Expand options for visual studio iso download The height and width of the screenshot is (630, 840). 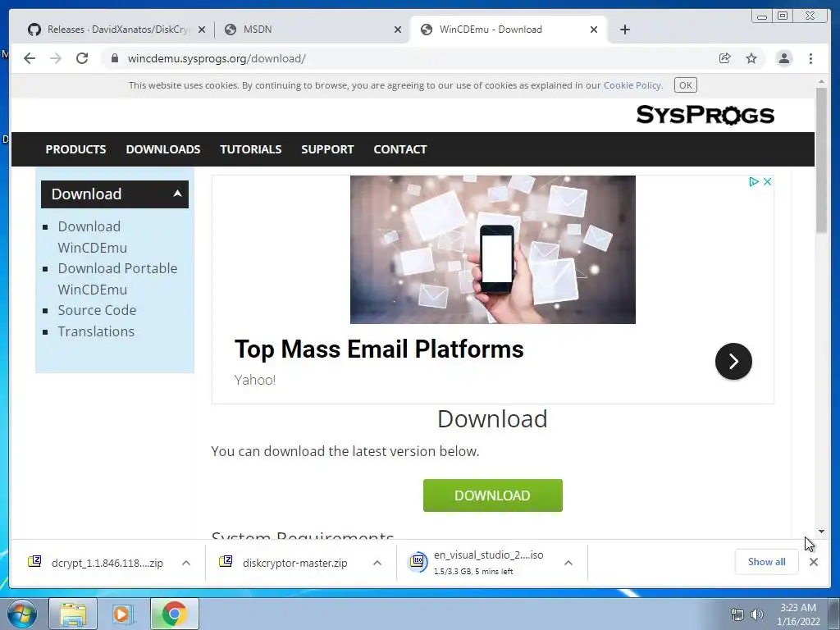pyautogui.click(x=568, y=563)
